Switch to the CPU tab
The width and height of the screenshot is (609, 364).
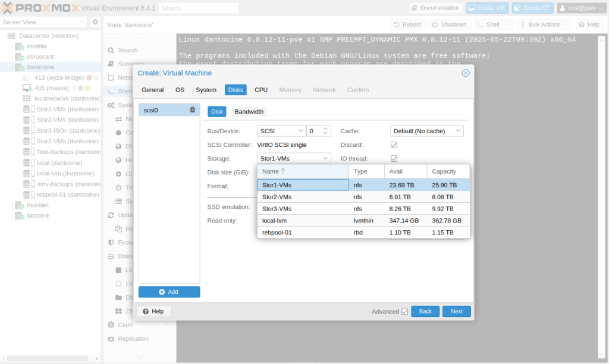[261, 90]
